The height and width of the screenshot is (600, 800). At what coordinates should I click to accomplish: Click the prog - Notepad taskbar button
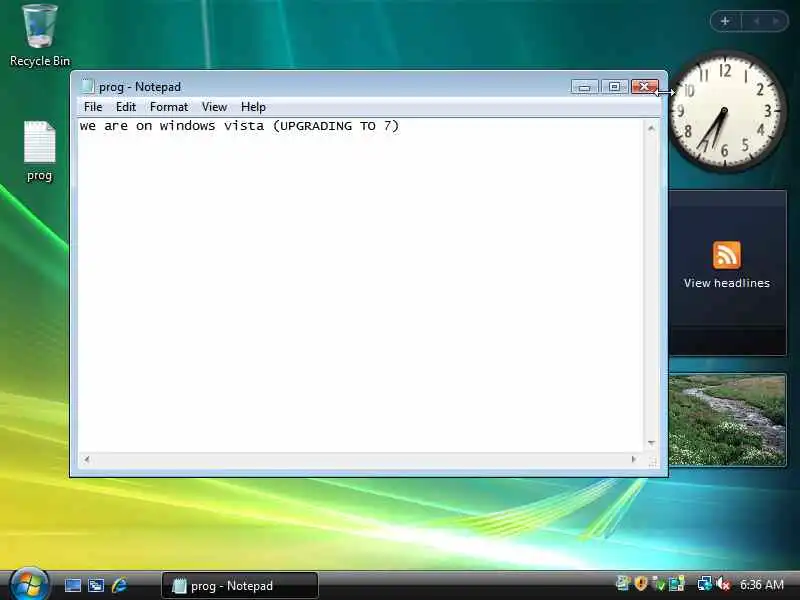tap(240, 585)
